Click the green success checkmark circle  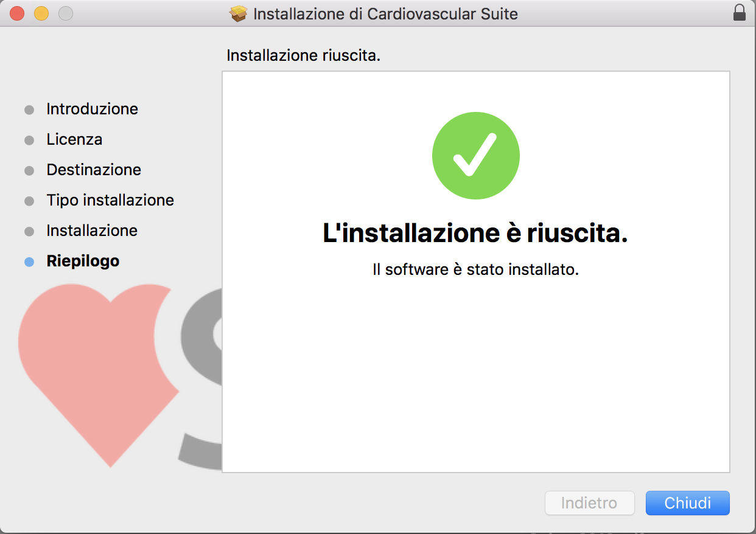point(475,156)
